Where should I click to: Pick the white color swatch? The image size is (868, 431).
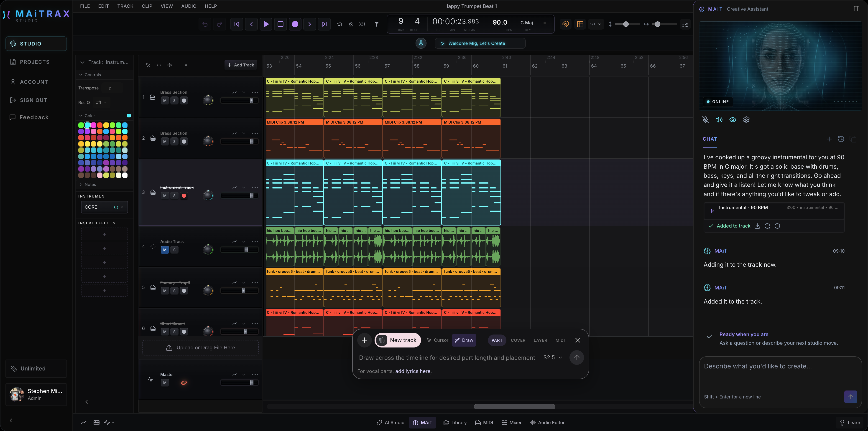tap(125, 175)
